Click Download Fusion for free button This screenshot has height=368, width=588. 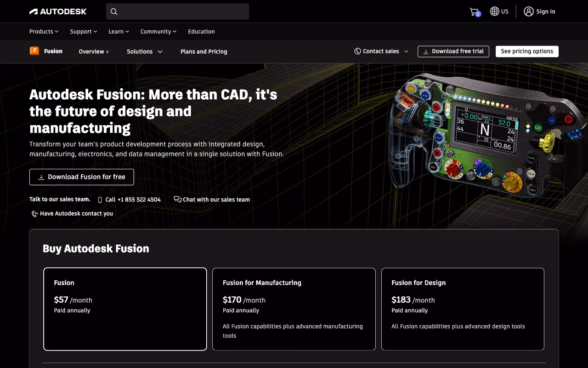click(x=82, y=177)
